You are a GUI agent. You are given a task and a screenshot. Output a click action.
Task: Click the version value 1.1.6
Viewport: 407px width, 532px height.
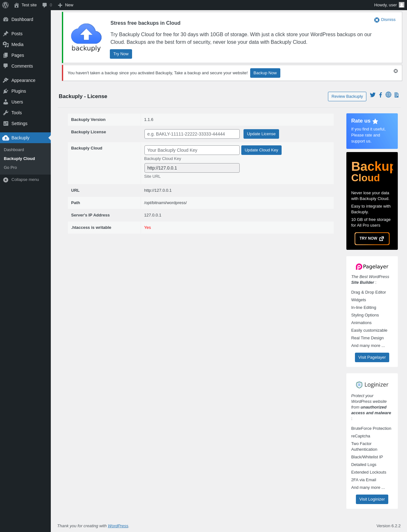pos(149,120)
